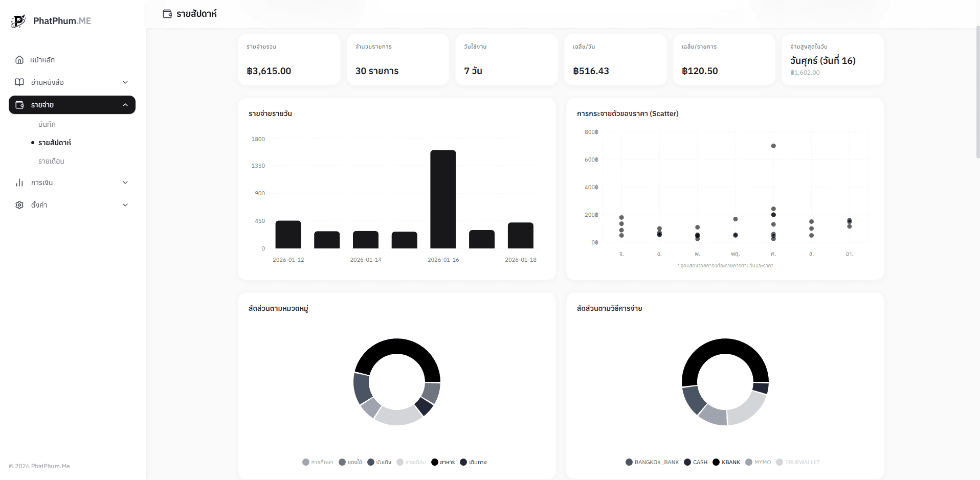Click the wallet icon in รายจ่าย menu
The height and width of the screenshot is (480, 980).
pyautogui.click(x=19, y=105)
